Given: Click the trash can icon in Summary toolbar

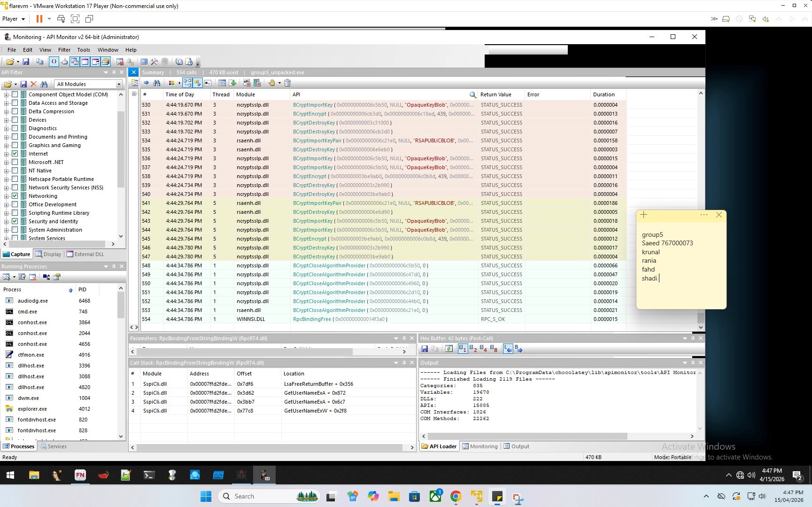Looking at the screenshot, I should point(287,83).
